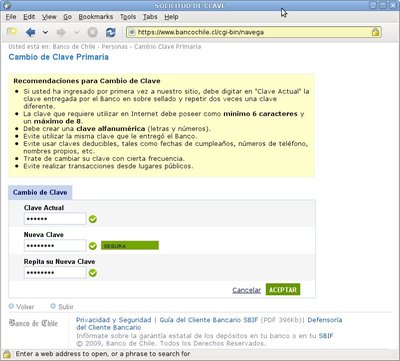
Task: Click the Recomendaciones para Cambio de Clave heading
Action: (x=87, y=81)
